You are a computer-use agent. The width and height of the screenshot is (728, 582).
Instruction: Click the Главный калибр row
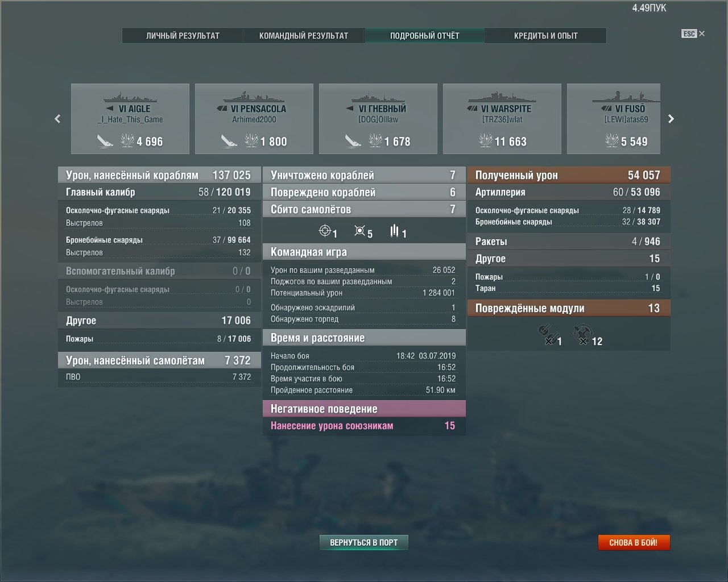[x=159, y=192]
